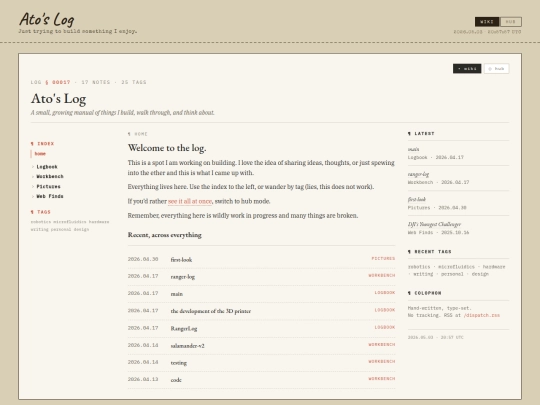Viewport: 540px width, 405px height.
Task: Select personal in Recent Tags panel
Action: 452,274
